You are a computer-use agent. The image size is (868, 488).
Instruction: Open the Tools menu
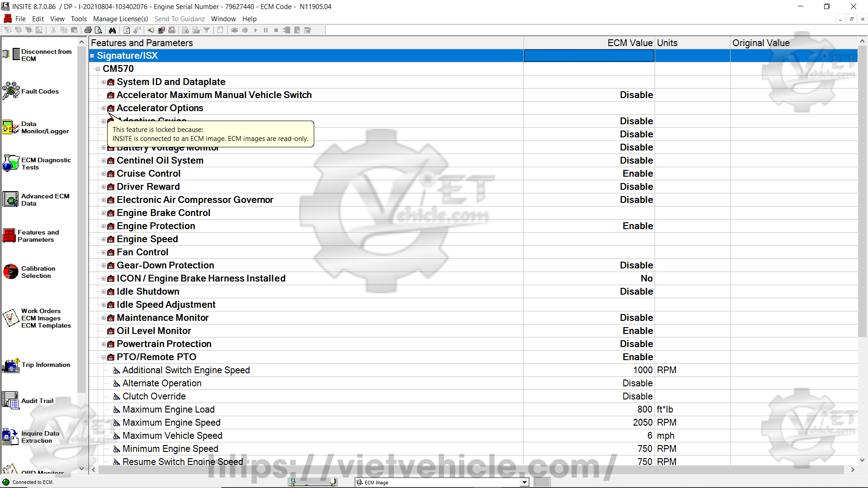(79, 19)
